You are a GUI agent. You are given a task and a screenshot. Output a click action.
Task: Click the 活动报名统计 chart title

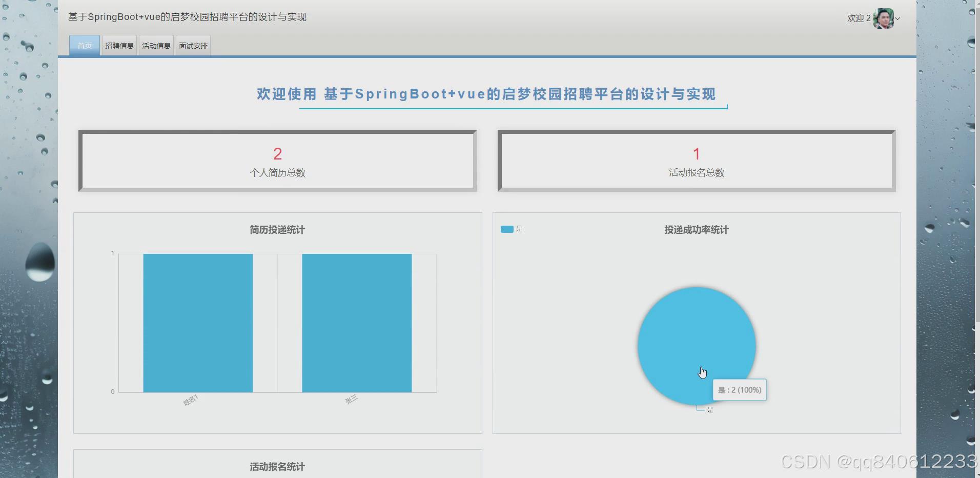tap(277, 467)
